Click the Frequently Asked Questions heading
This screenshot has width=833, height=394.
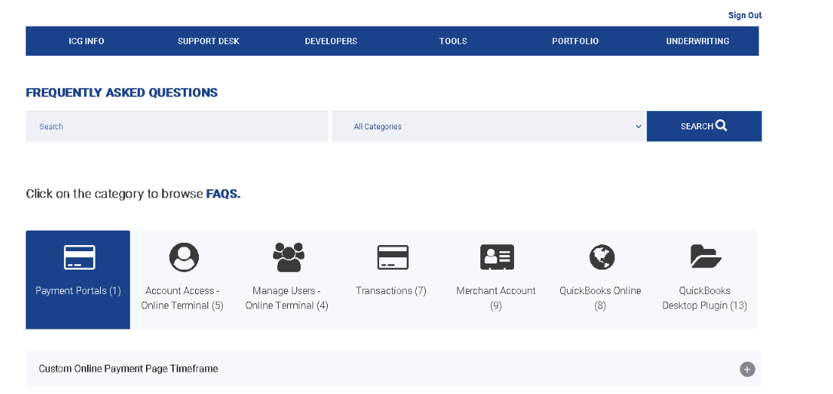click(122, 92)
